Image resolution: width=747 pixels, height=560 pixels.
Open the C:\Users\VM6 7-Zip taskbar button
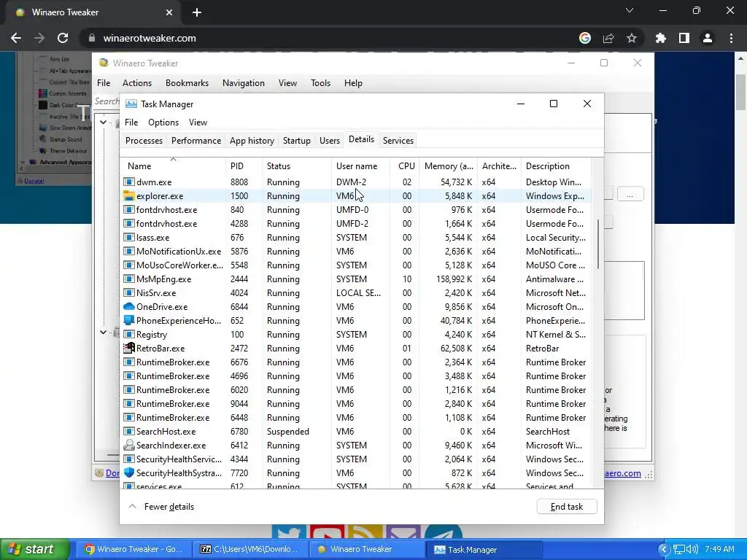pyautogui.click(x=249, y=549)
